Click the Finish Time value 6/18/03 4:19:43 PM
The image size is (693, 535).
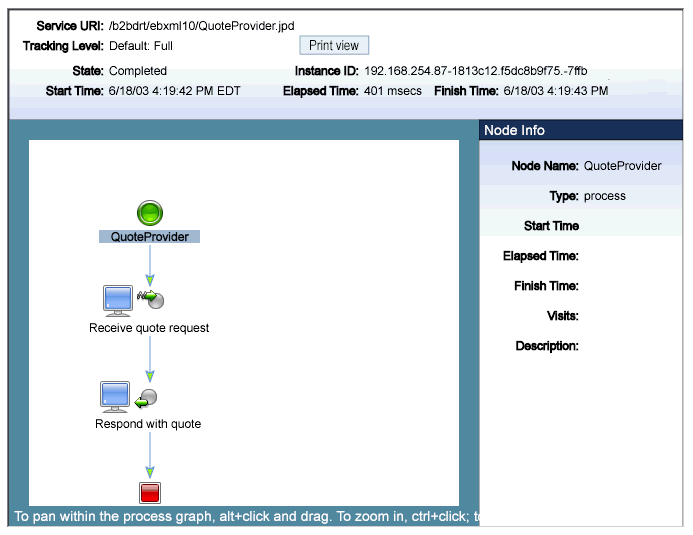(556, 91)
